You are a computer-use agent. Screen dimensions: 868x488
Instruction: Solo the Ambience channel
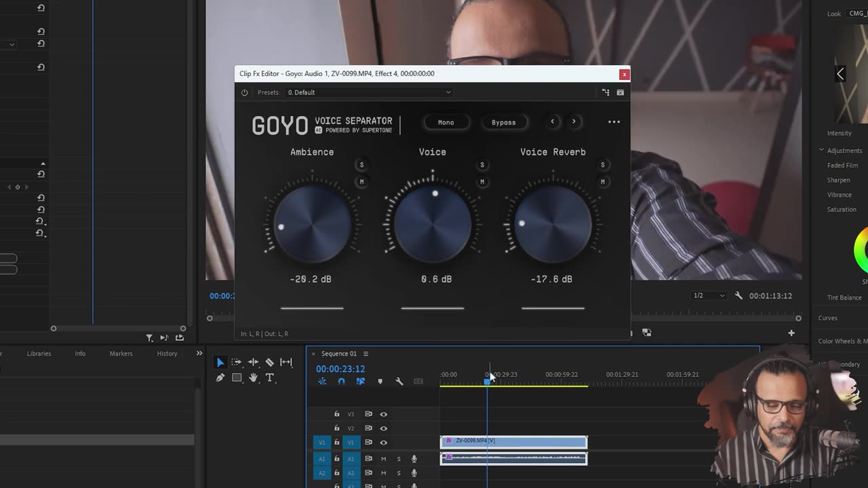[x=361, y=165]
